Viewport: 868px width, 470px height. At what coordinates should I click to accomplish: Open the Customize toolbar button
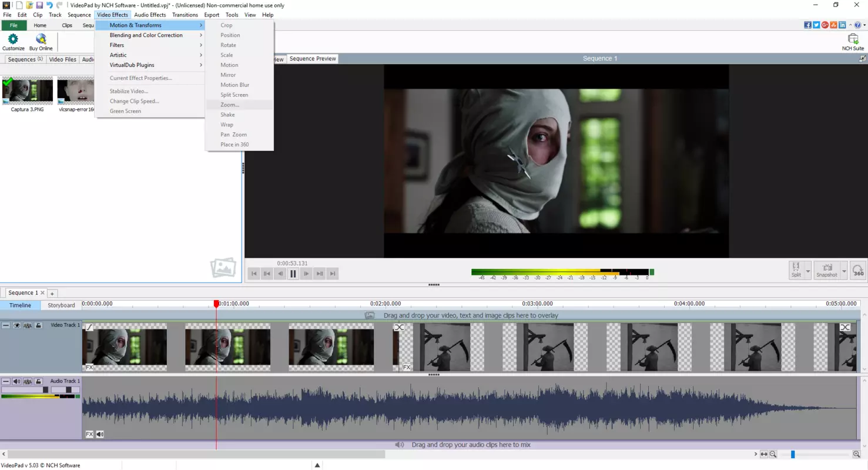(x=13, y=42)
